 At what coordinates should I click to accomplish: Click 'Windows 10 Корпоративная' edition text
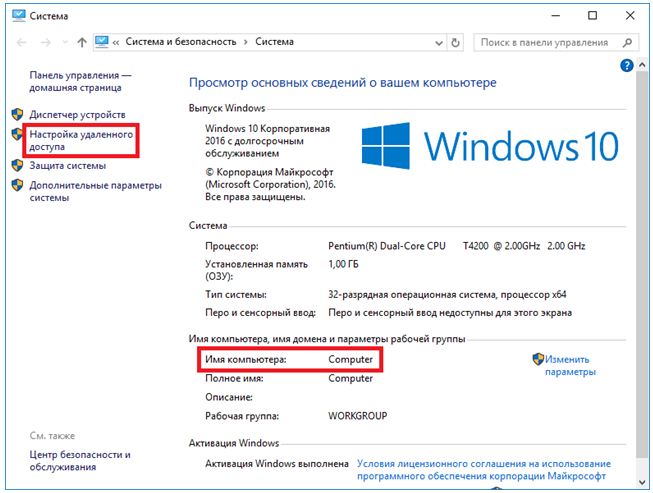pyautogui.click(x=267, y=129)
